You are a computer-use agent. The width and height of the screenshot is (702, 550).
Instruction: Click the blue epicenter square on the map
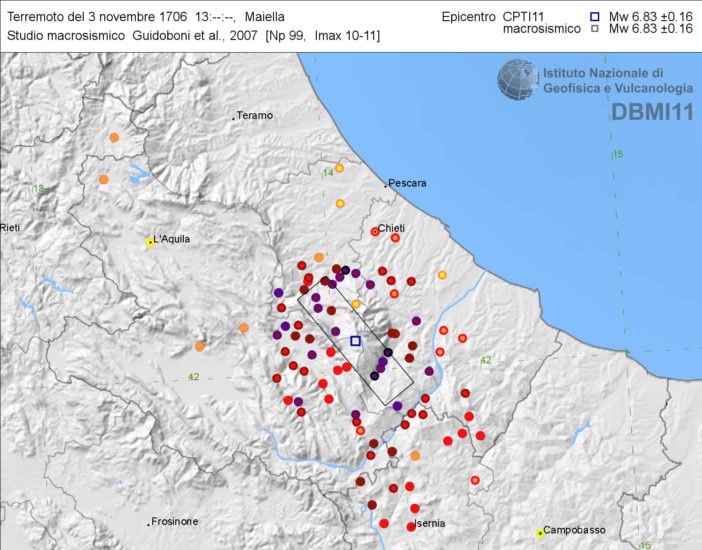[x=355, y=341]
